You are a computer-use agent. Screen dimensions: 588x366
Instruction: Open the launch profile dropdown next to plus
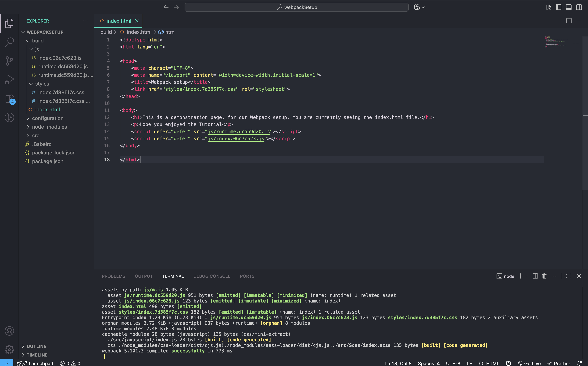pyautogui.click(x=526, y=276)
